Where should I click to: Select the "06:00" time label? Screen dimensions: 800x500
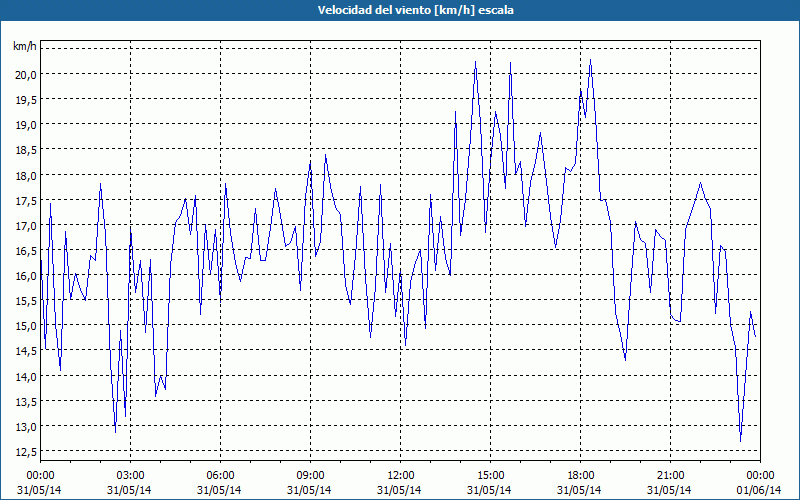click(x=220, y=476)
